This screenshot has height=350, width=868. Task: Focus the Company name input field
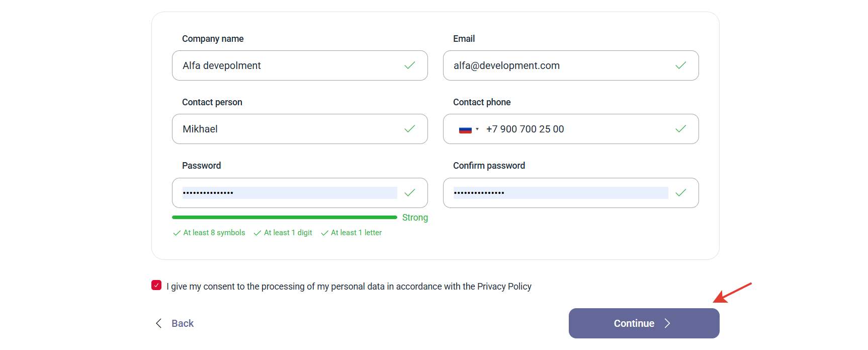coord(300,65)
